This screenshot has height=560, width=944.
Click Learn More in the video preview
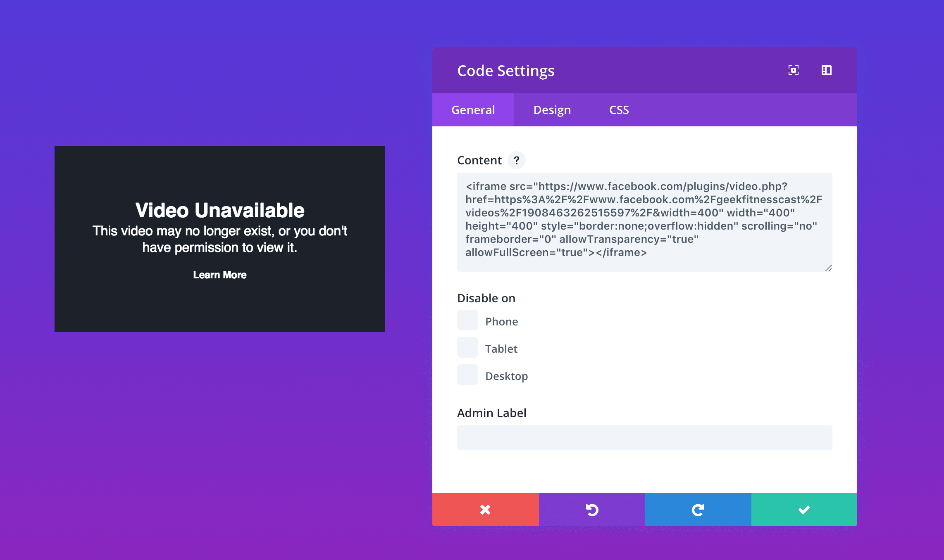pos(220,275)
